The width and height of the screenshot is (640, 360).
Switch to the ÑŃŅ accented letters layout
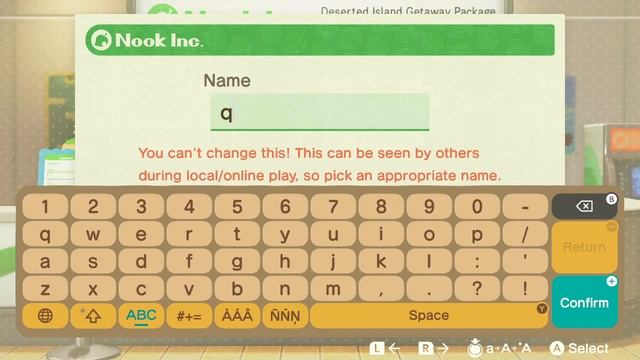[x=285, y=316]
